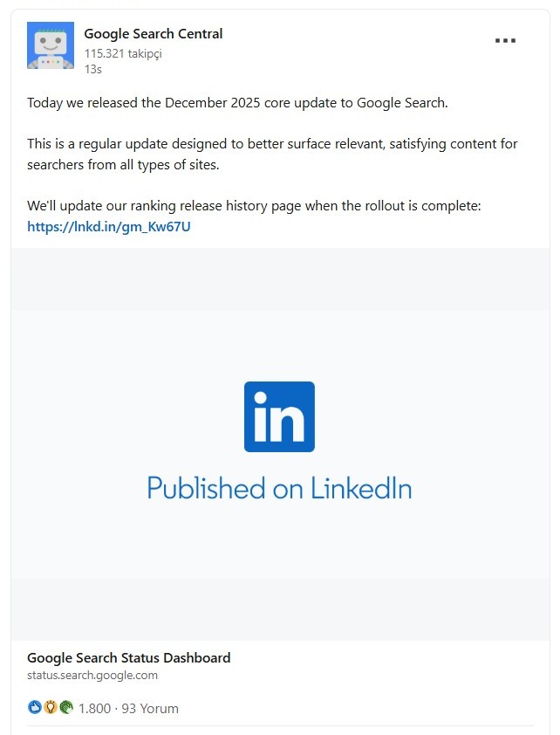Click the blue LinkedIn logo in preview
Screen dimensions: 560x735
[x=279, y=416]
